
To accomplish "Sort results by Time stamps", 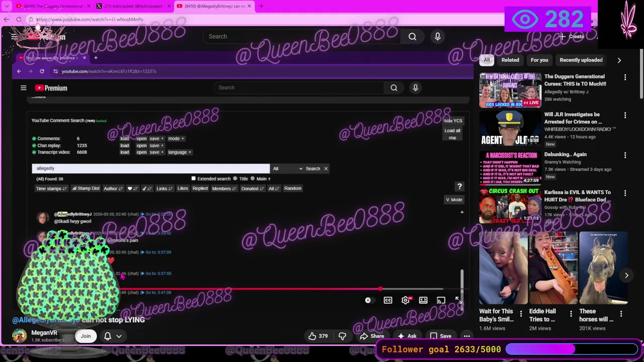I will (x=51, y=189).
